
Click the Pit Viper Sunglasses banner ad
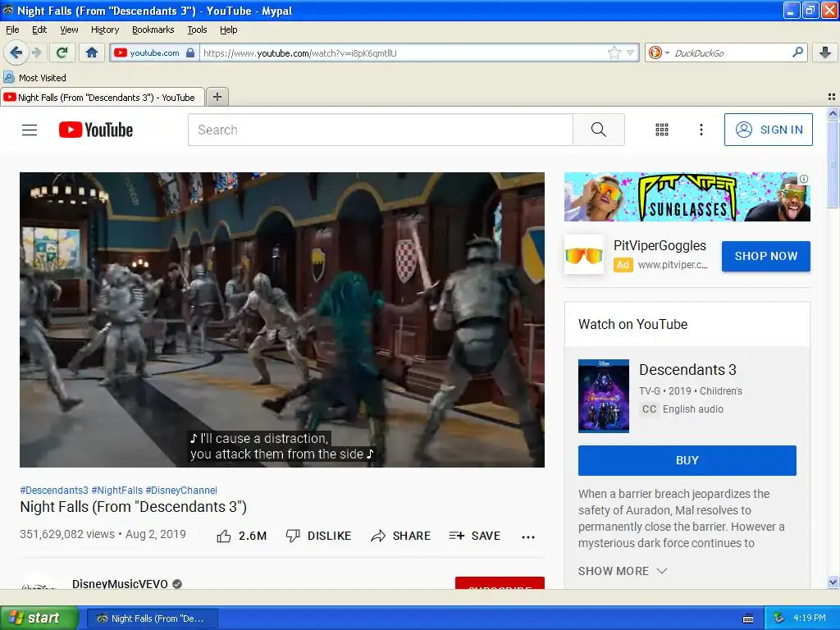pyautogui.click(x=687, y=197)
